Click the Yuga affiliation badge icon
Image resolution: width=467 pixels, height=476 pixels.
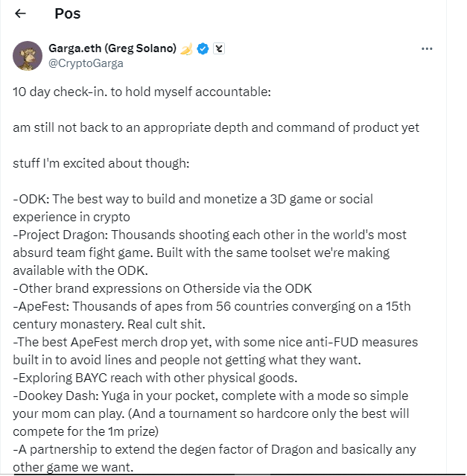(218, 48)
